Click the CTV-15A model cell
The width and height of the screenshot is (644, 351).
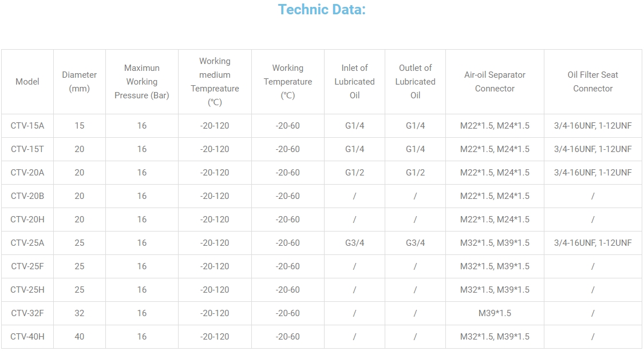[27, 126]
